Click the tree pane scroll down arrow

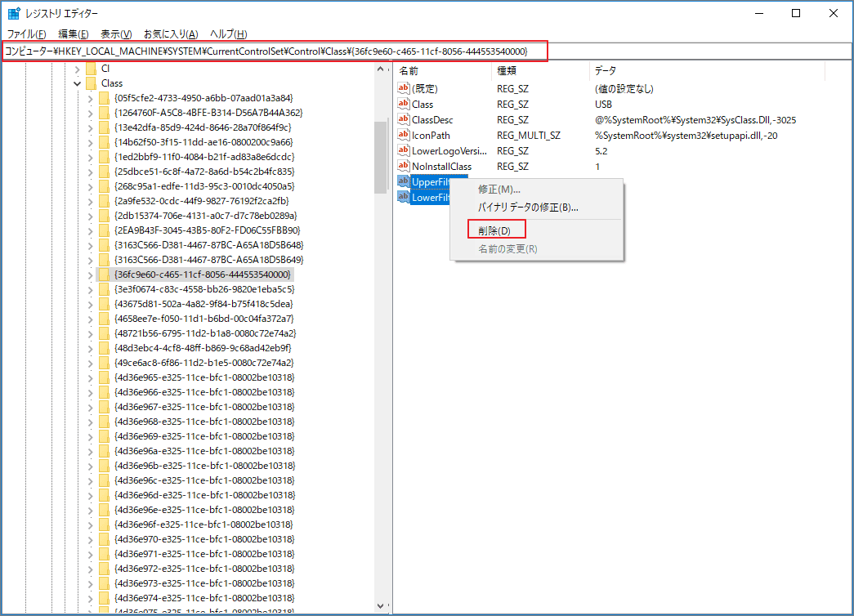point(380,605)
